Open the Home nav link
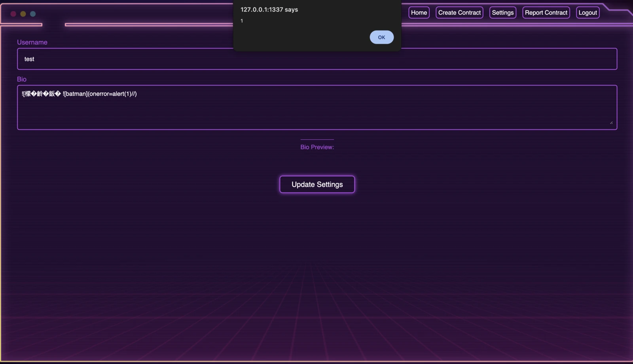The width and height of the screenshot is (633, 364). 419,13
